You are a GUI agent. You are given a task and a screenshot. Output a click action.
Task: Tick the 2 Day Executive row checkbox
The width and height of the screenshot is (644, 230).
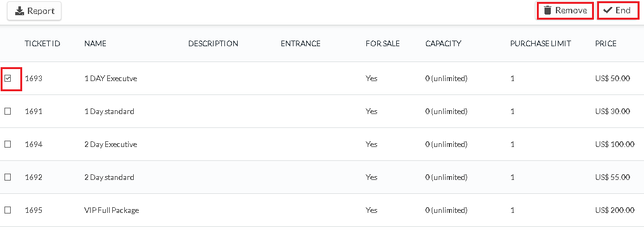[8, 144]
